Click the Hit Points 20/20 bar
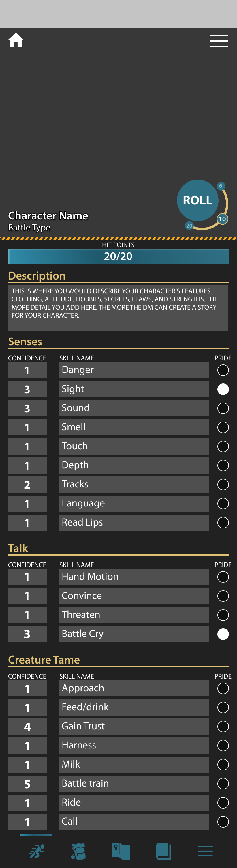 (118, 256)
